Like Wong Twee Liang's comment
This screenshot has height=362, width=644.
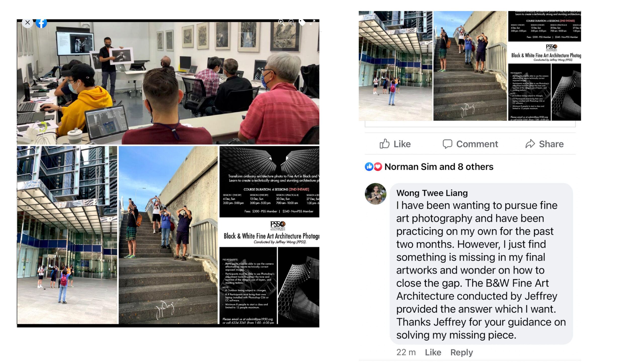pos(433,352)
